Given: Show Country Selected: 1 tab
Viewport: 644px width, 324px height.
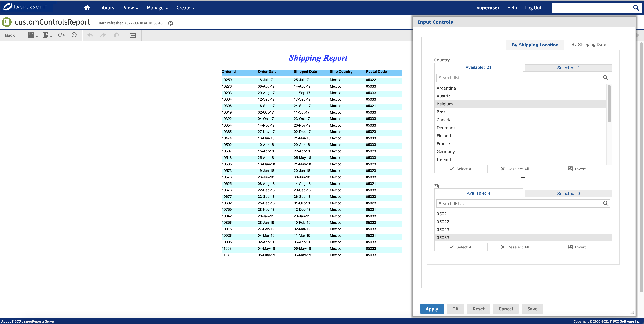Looking at the screenshot, I should [568, 68].
